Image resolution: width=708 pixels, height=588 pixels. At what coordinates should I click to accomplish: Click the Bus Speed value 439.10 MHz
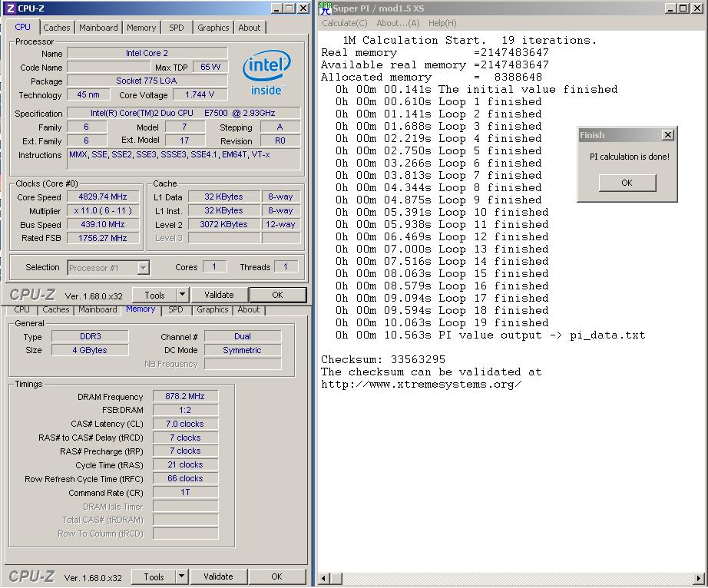[103, 224]
